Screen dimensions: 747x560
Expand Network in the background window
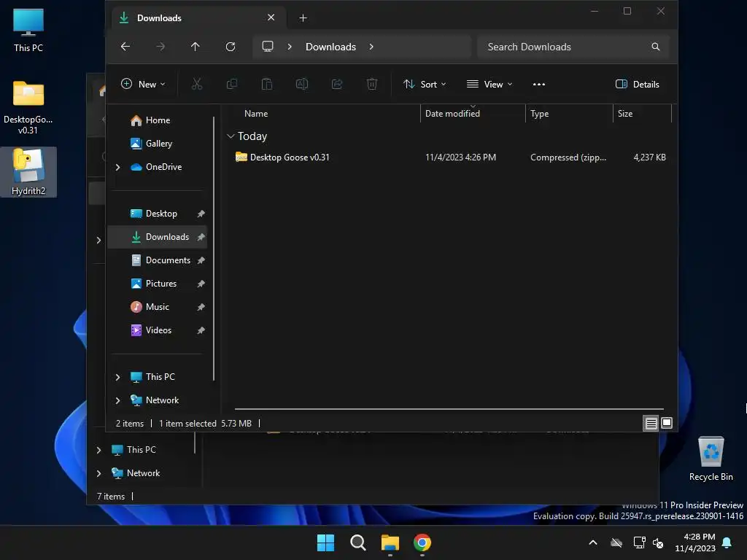pos(98,473)
